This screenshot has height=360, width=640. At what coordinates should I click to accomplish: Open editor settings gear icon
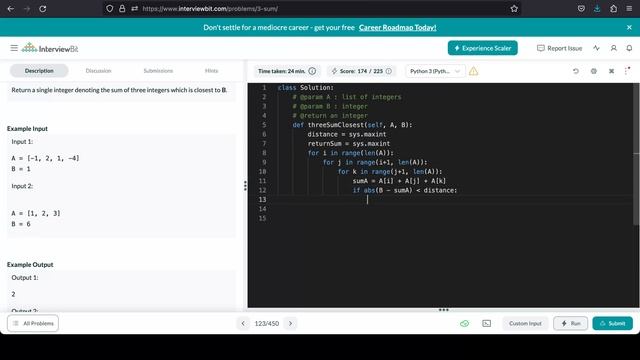[593, 71]
